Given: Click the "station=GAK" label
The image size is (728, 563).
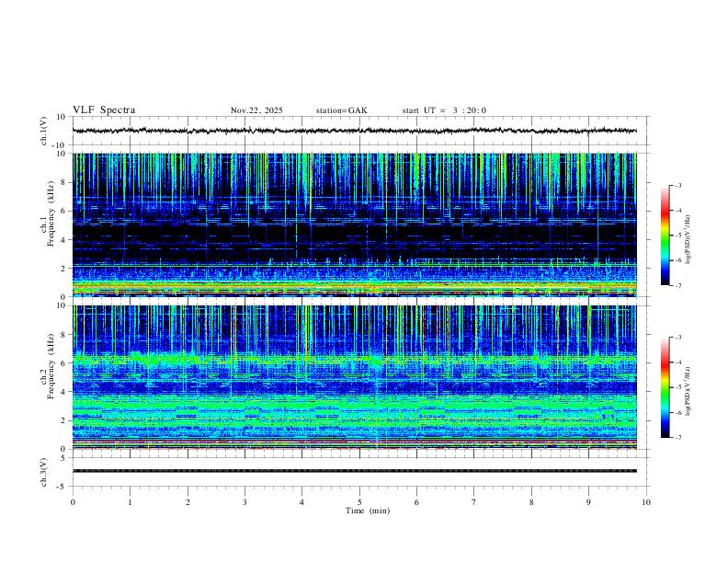Looking at the screenshot, I should pos(341,110).
